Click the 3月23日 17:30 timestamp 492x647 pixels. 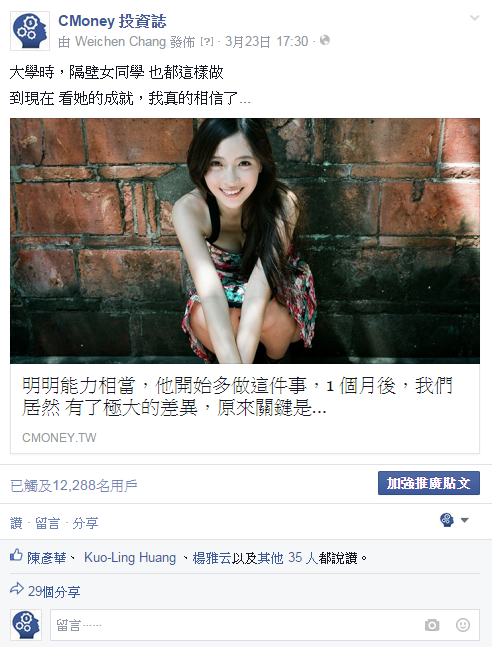[267, 41]
